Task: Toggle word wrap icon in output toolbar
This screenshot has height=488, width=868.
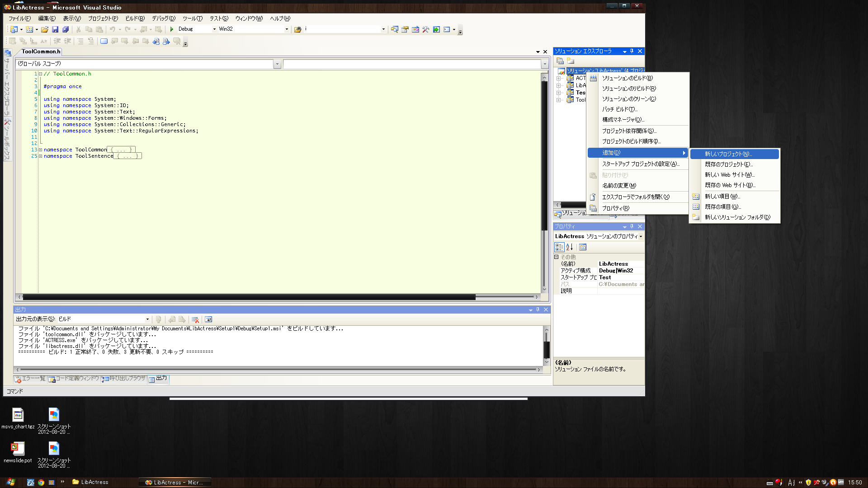Action: pos(208,319)
